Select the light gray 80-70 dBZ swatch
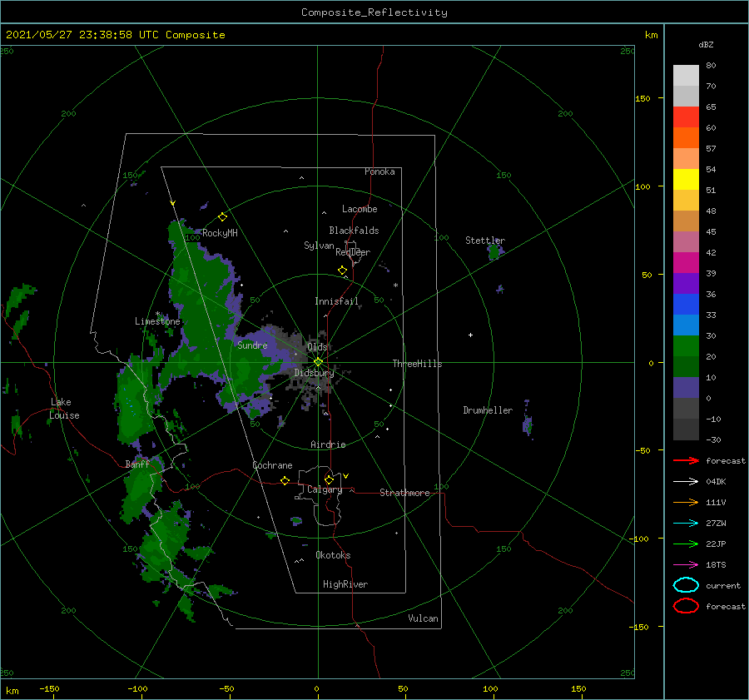The image size is (749, 700). pos(686,76)
